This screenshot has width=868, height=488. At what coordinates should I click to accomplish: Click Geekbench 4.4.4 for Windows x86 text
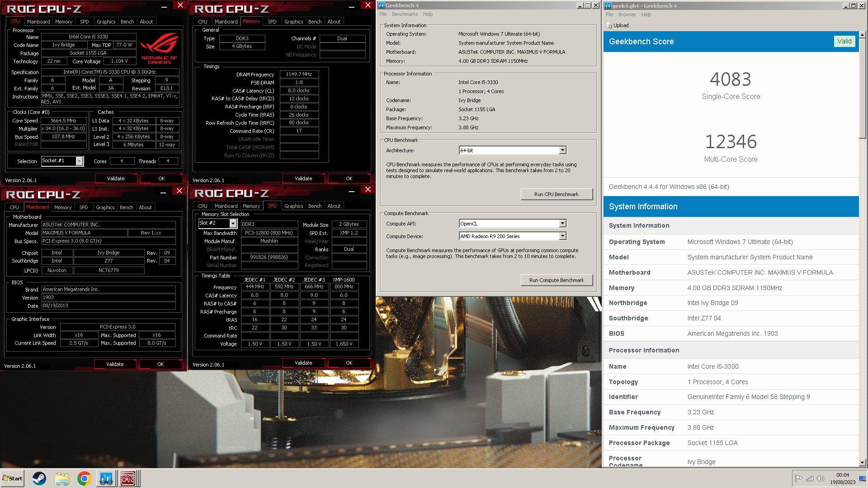coord(669,187)
